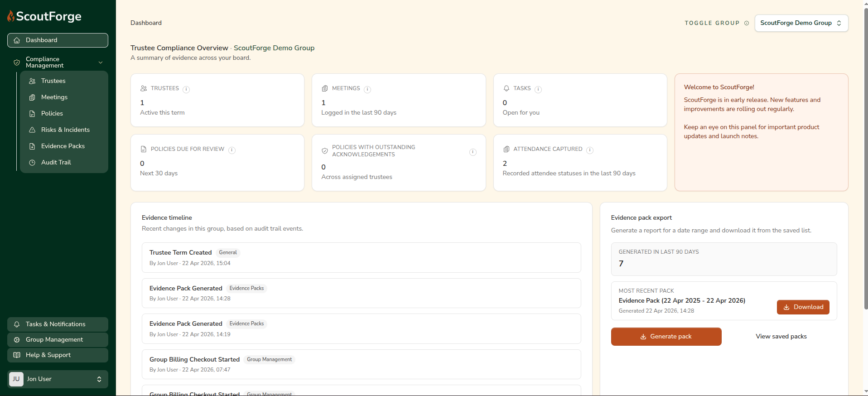The image size is (868, 396).
Task: Click the Meetings card clipboard icon
Action: [x=325, y=88]
